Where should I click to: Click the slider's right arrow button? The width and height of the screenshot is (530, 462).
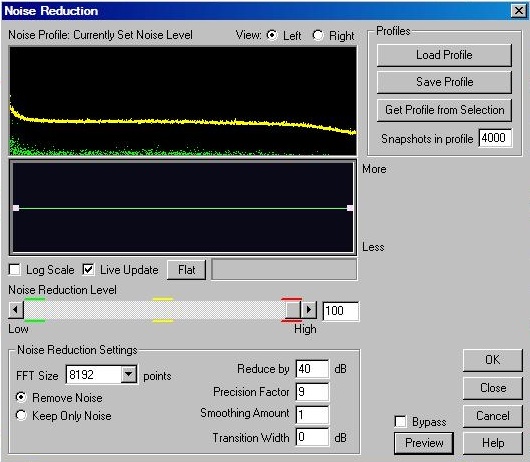tap(309, 310)
